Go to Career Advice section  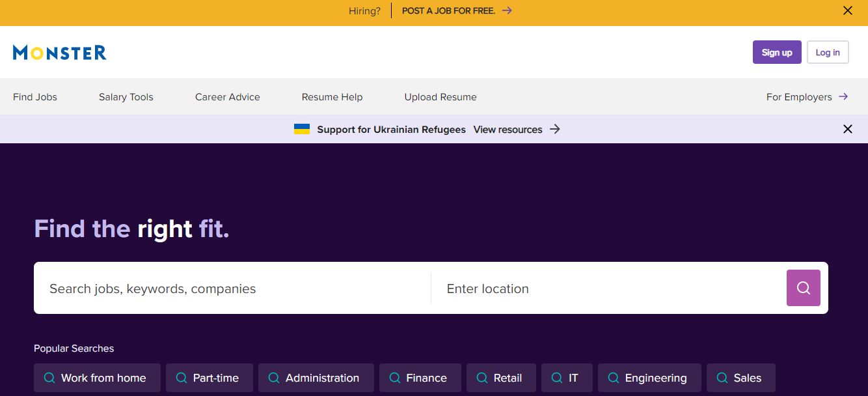(x=228, y=97)
